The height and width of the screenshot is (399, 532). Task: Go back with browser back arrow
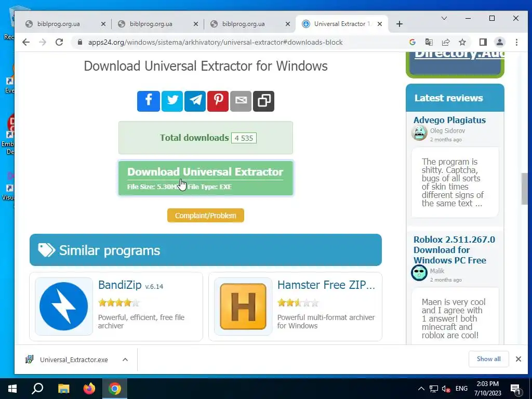[26, 42]
